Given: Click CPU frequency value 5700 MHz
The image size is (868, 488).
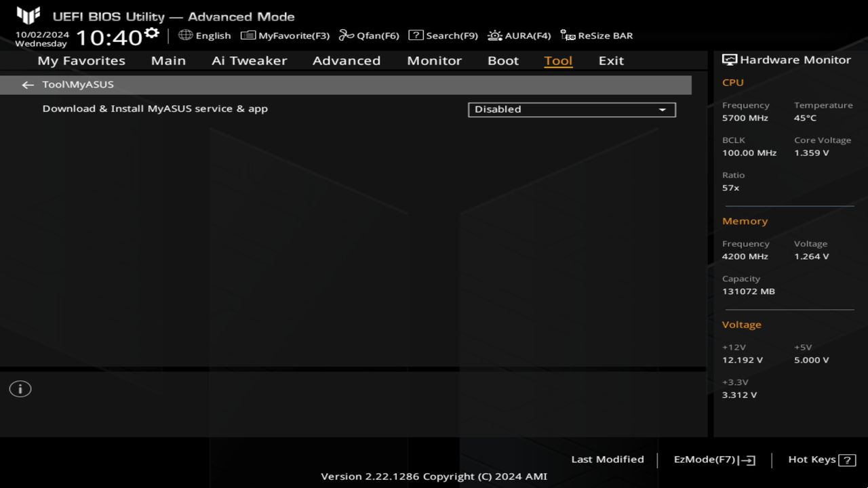Looking at the screenshot, I should point(745,118).
